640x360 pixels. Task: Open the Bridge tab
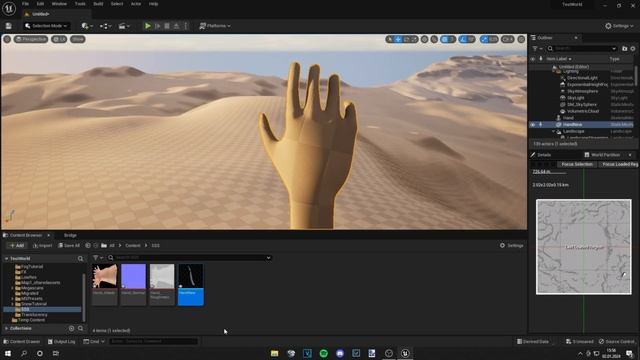(x=70, y=236)
